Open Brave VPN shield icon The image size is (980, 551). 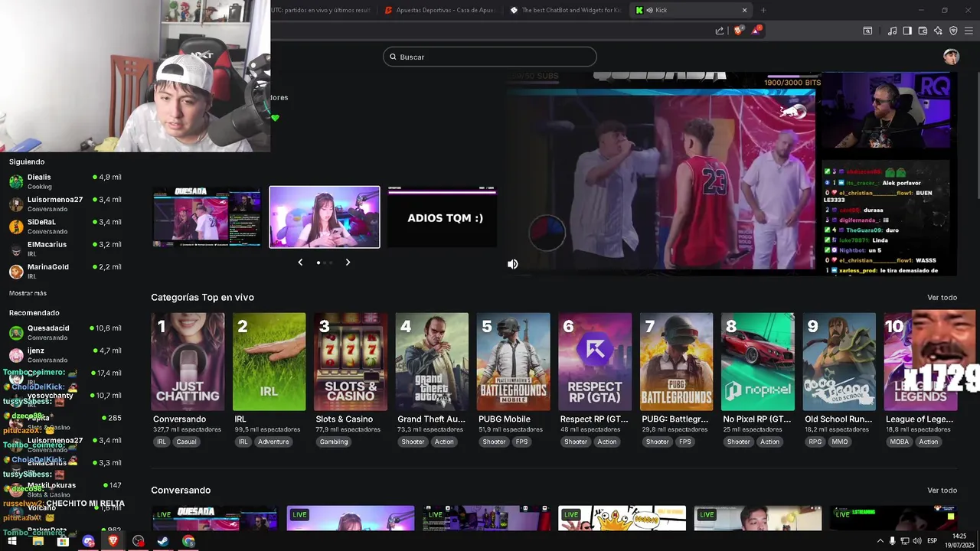coord(953,31)
